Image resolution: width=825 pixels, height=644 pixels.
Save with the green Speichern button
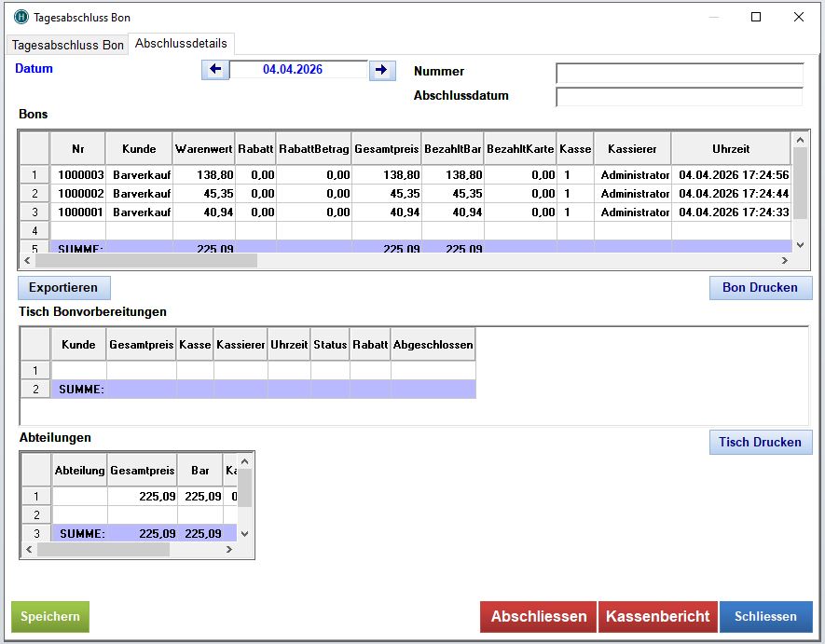(50, 616)
